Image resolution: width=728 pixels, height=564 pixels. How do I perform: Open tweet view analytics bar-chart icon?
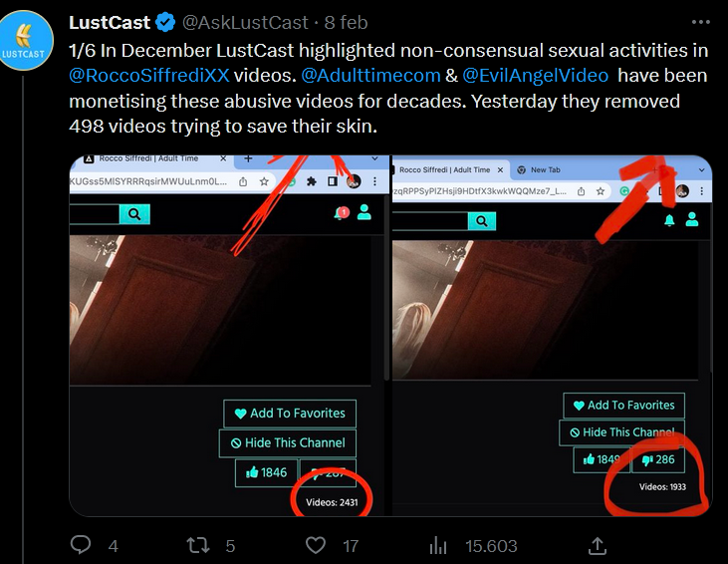437,545
